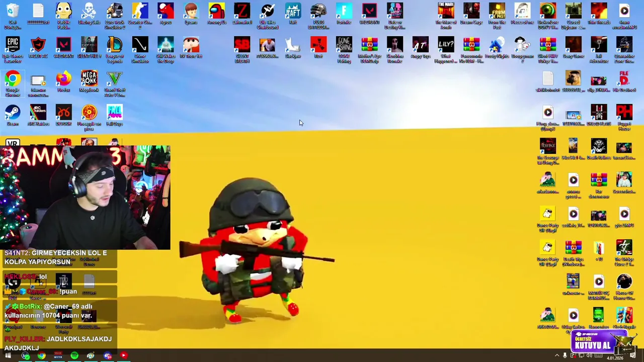Screen dimensions: 644x362
Task: Open Euro Truck Simulator 2 shortcut
Action: click(x=115, y=15)
